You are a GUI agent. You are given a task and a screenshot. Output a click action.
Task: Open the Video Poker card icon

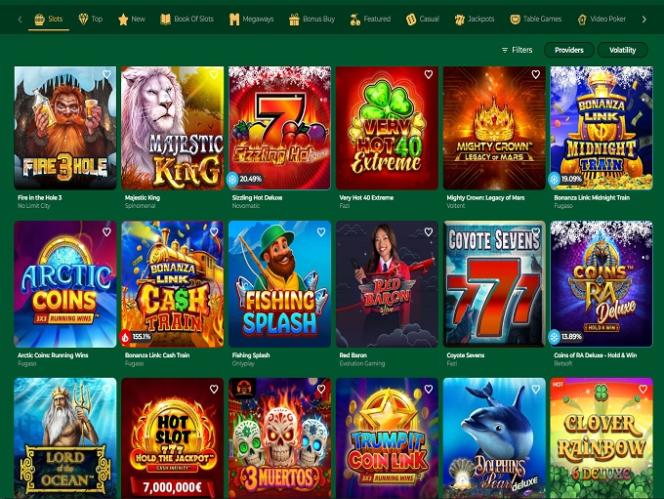[582, 19]
